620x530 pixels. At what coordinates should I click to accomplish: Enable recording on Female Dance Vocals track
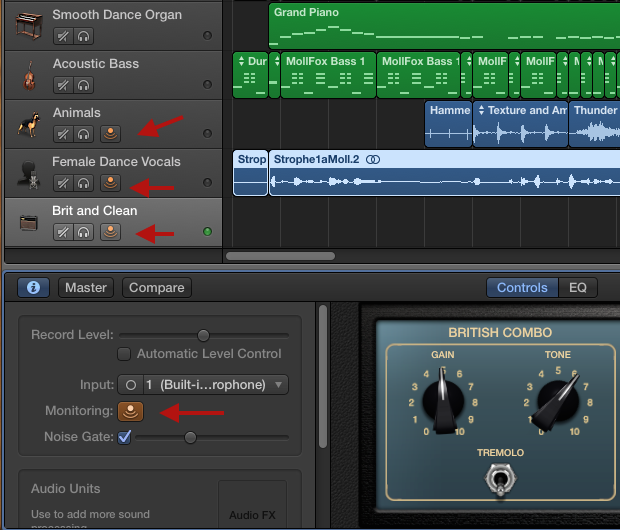207,182
